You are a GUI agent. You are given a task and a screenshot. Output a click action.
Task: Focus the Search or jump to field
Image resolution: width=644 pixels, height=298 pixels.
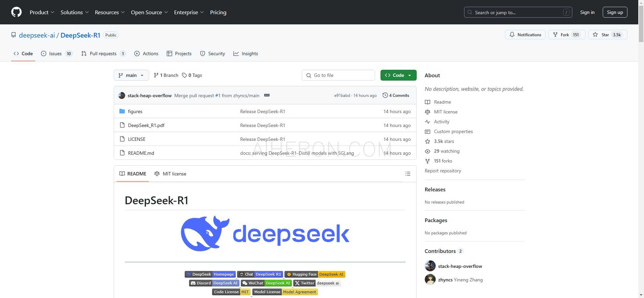518,12
